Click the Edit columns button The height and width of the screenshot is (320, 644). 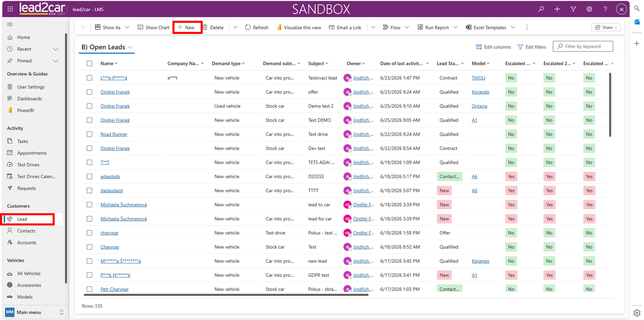493,47
